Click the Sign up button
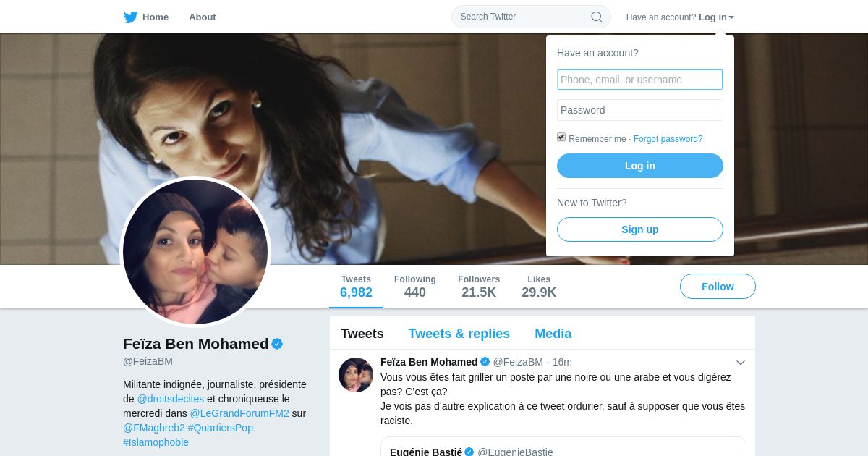 [x=640, y=229]
